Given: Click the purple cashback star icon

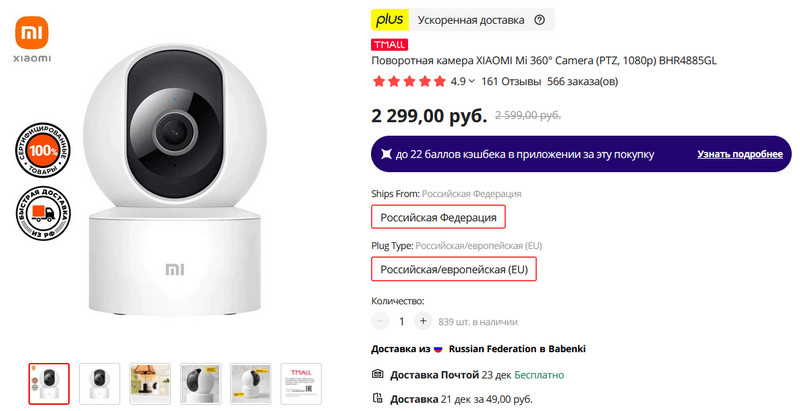Looking at the screenshot, I should click(385, 155).
